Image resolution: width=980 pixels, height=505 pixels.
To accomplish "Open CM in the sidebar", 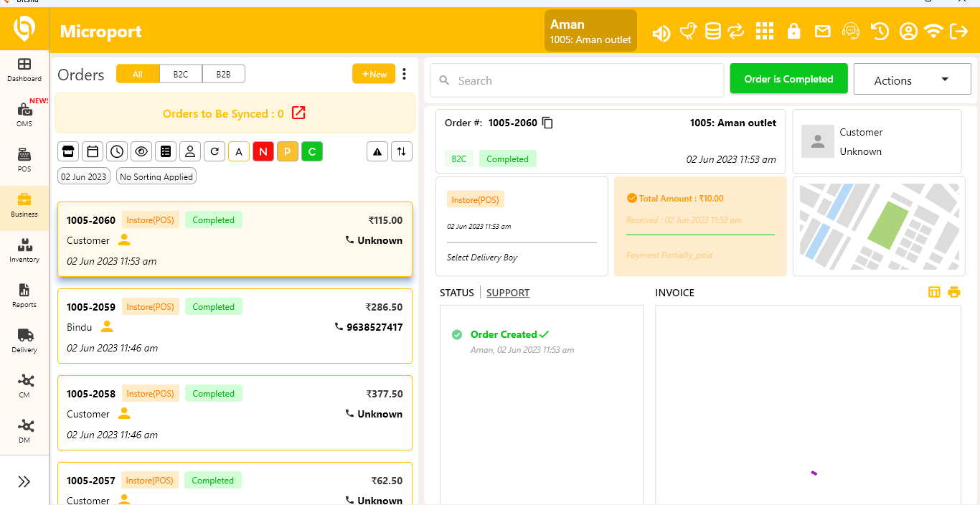I will point(24,386).
